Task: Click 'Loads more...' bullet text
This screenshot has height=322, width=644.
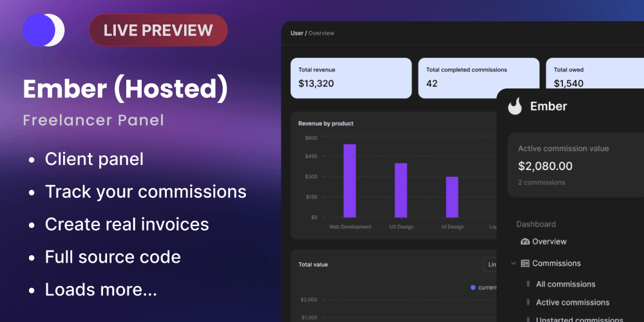Action: pos(101,289)
